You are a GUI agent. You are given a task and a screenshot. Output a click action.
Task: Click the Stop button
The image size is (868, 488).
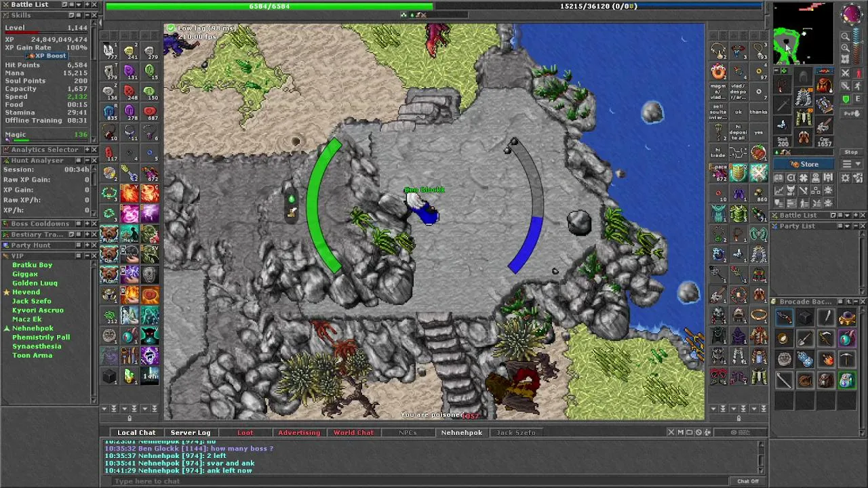[851, 152]
